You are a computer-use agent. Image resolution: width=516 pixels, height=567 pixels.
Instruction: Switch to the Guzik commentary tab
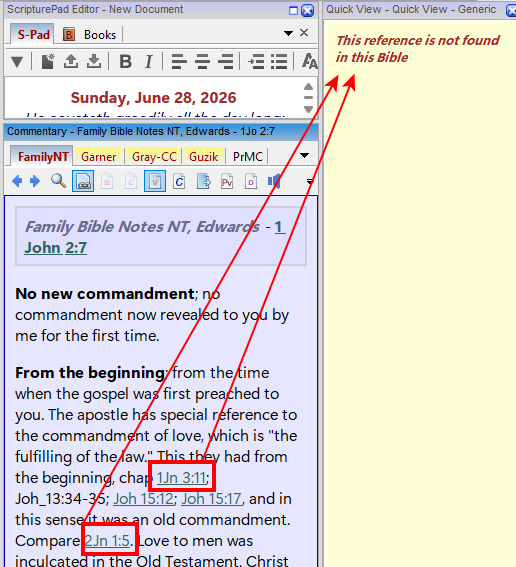(x=204, y=157)
